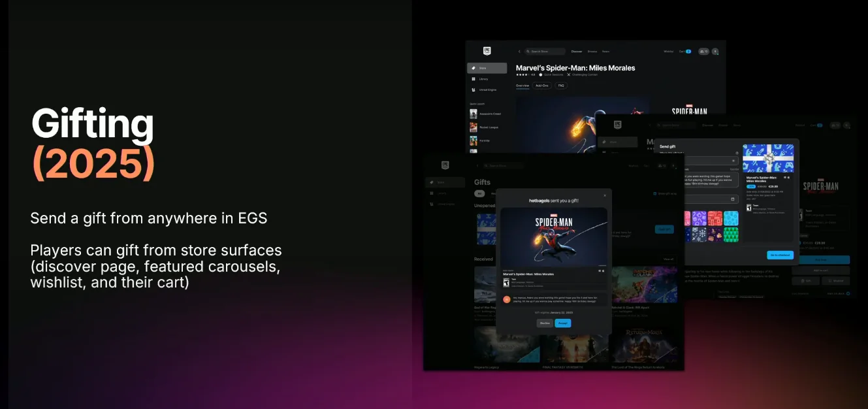Click the gift message text box in Send gift dialog
Screen dimensions: 868x409
pyautogui.click(x=711, y=180)
